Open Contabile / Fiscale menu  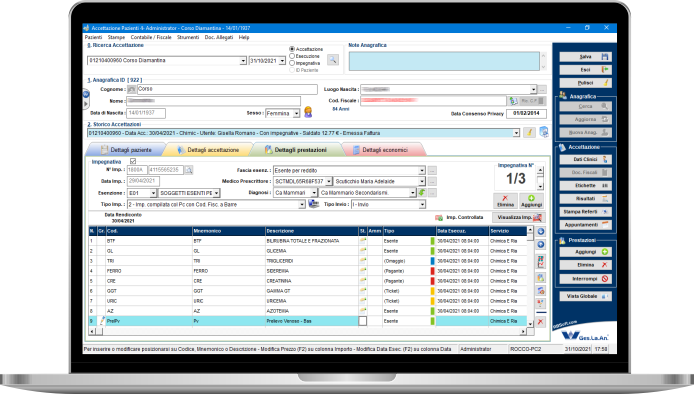pos(151,38)
